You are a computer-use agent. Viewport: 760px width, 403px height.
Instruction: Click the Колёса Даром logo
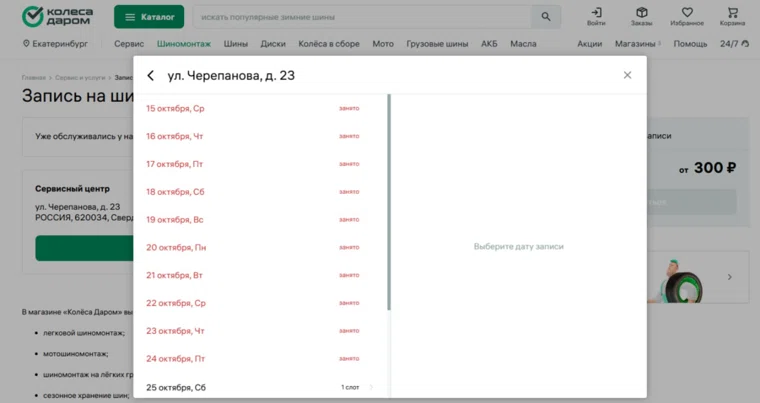click(x=60, y=17)
